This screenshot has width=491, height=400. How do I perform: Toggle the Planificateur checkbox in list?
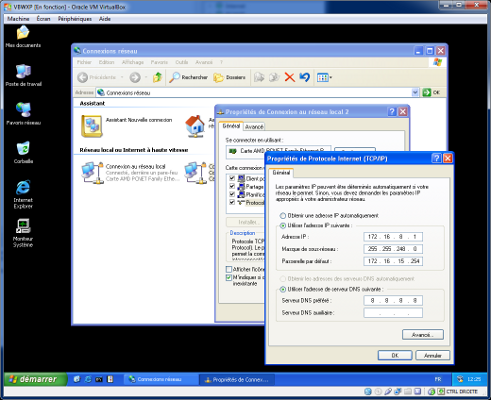click(232, 194)
